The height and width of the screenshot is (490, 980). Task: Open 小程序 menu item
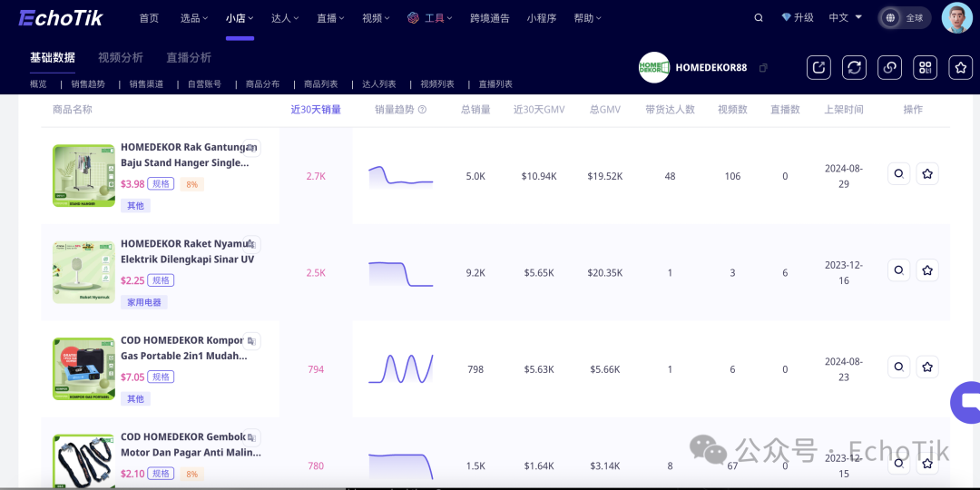[x=542, y=18]
